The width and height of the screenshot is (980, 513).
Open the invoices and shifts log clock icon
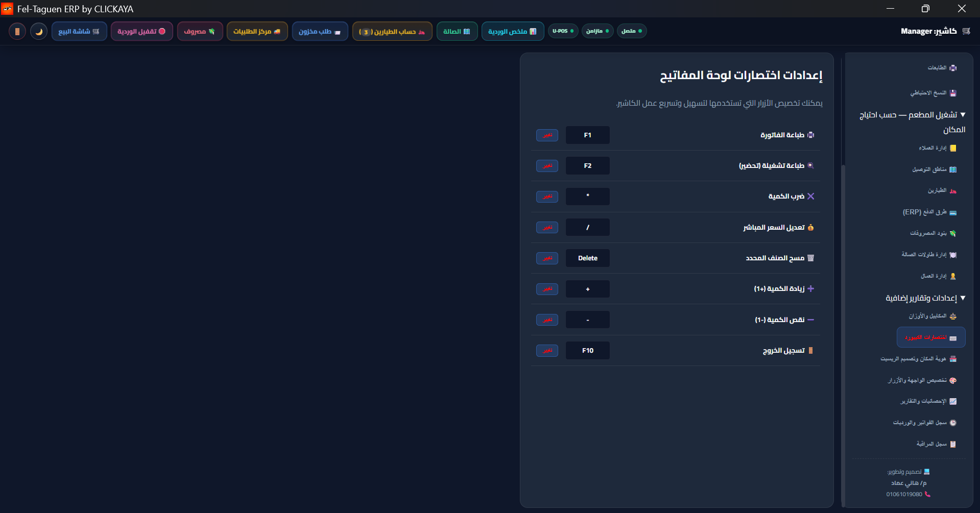pyautogui.click(x=953, y=423)
